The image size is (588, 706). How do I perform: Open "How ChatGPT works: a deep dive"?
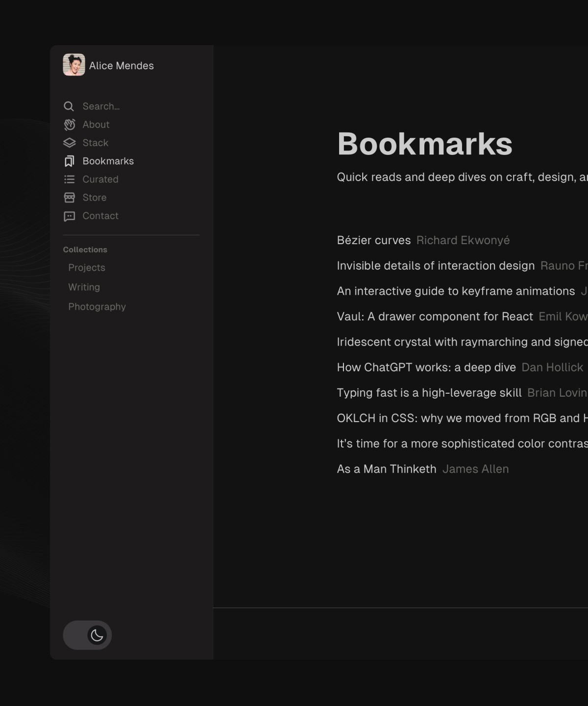426,367
